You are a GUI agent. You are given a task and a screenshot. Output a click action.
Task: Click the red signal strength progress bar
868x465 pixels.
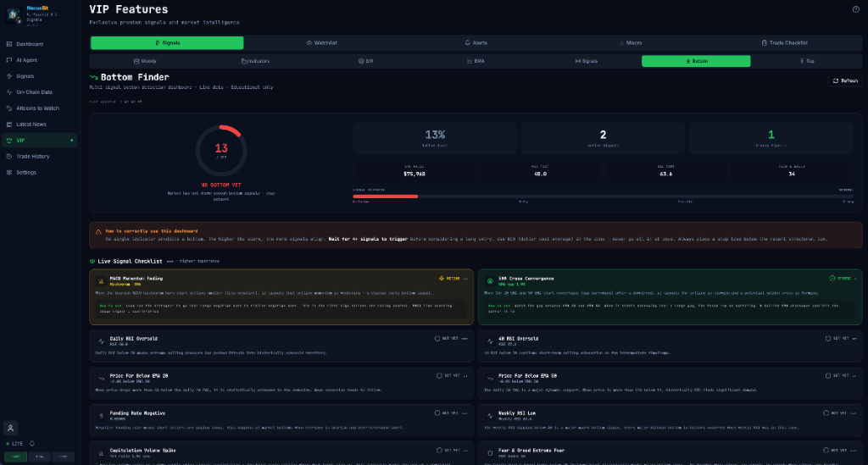coord(386,197)
